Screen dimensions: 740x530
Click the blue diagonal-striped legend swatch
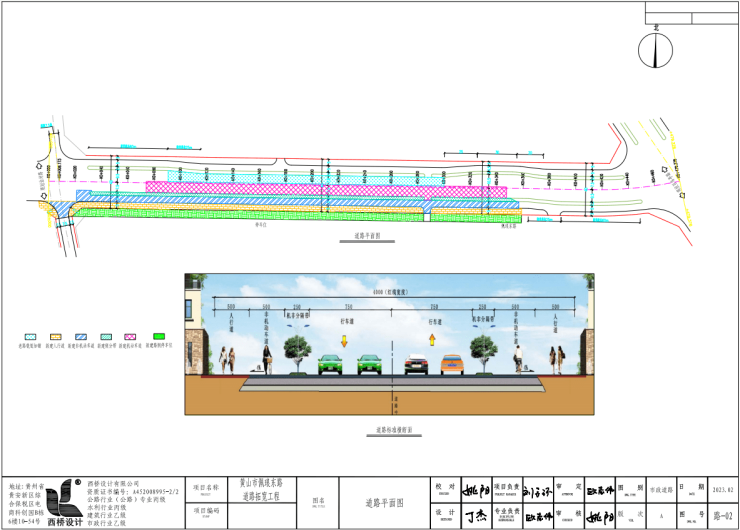[81, 337]
